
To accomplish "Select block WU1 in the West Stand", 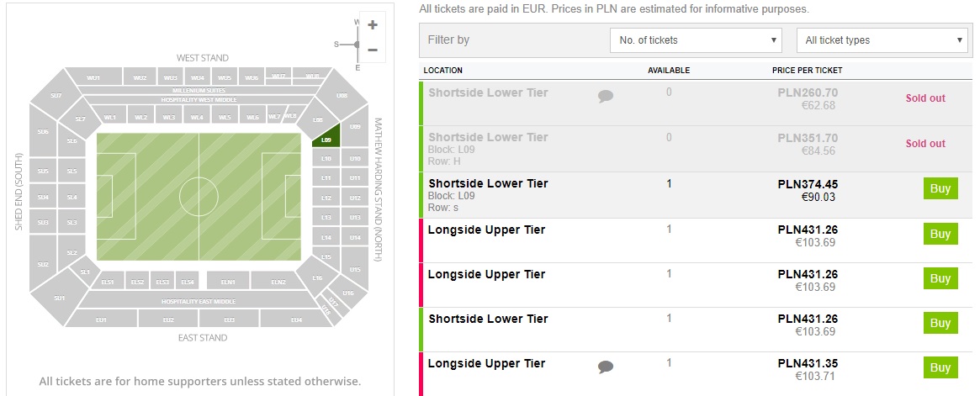I will [93, 78].
